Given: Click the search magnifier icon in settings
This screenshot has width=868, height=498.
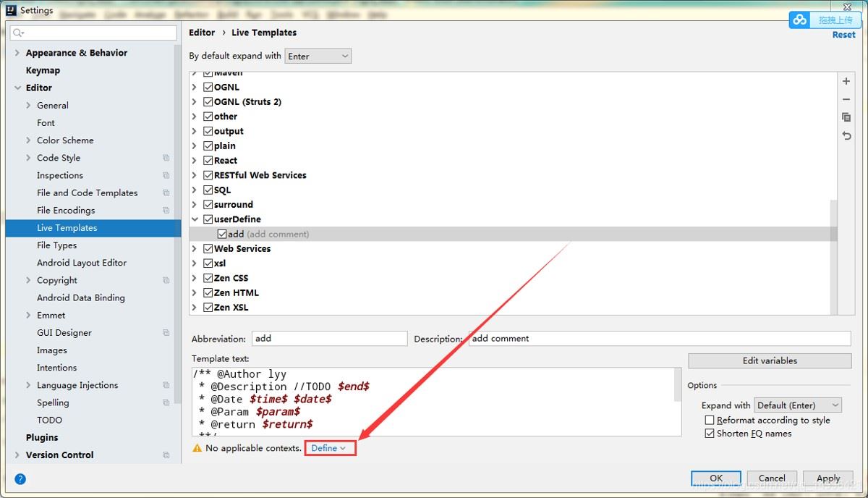Looking at the screenshot, I should pos(18,33).
